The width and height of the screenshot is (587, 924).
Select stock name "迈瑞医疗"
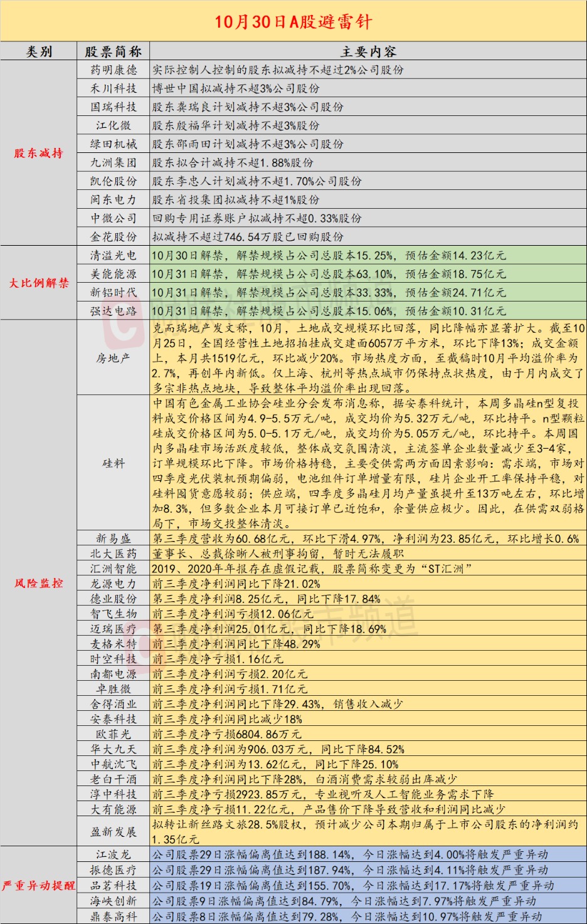[x=114, y=629]
